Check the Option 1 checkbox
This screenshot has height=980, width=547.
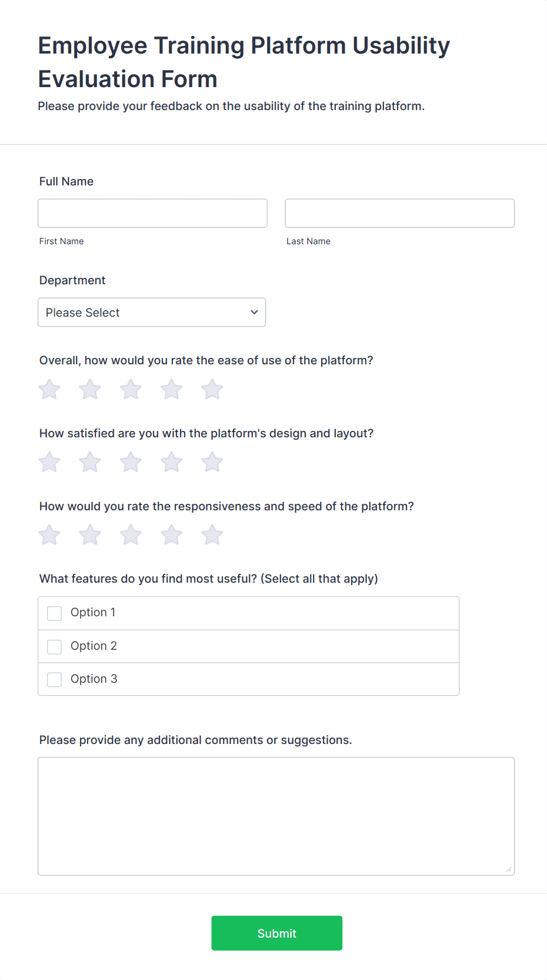point(54,613)
